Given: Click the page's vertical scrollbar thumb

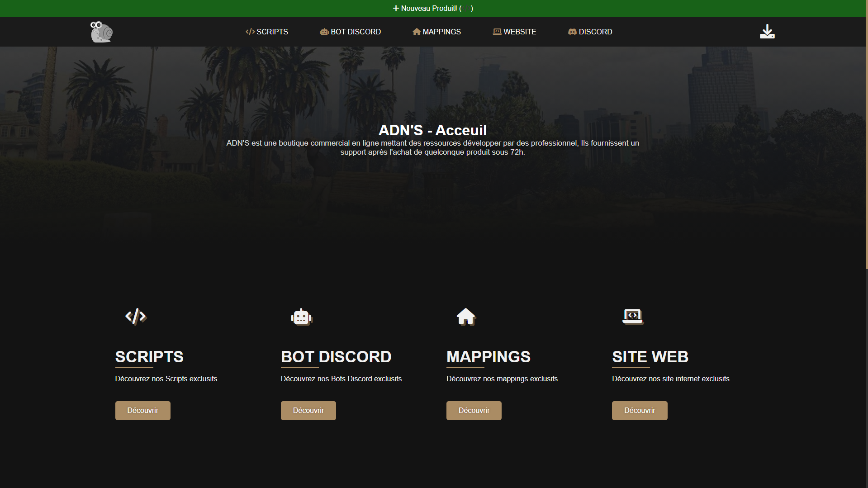Looking at the screenshot, I should click(866, 136).
